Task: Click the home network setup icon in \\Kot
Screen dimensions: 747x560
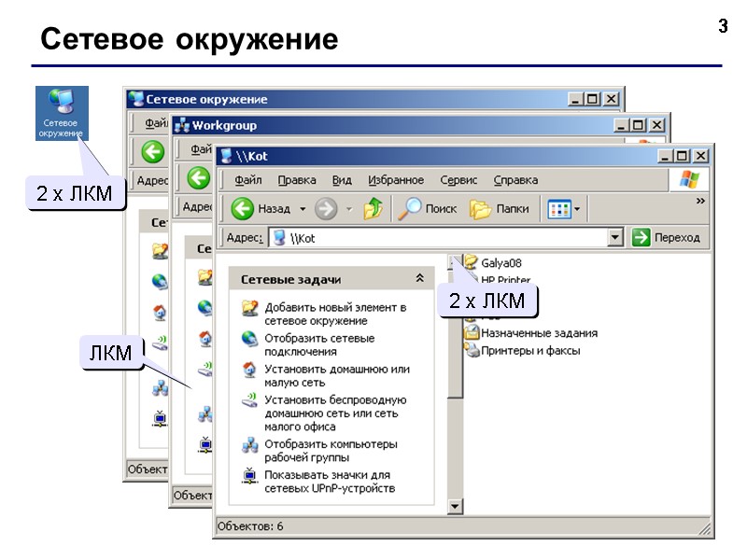Action: click(x=250, y=370)
